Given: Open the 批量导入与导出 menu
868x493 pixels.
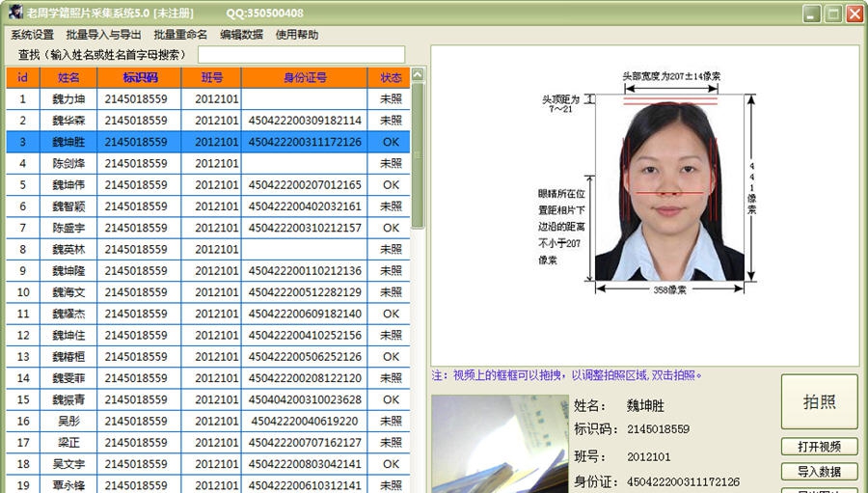Looking at the screenshot, I should point(103,35).
